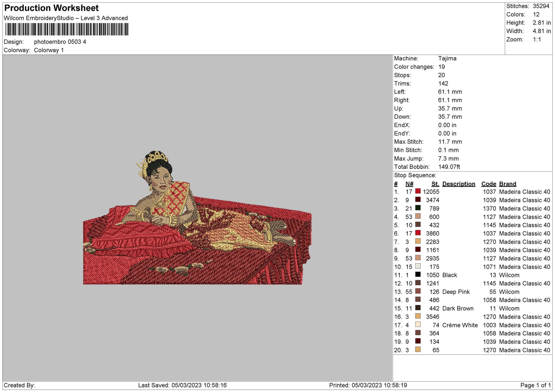Select the dark green swatch in stop row 3
This screenshot has height=392, width=555.
tap(418, 208)
